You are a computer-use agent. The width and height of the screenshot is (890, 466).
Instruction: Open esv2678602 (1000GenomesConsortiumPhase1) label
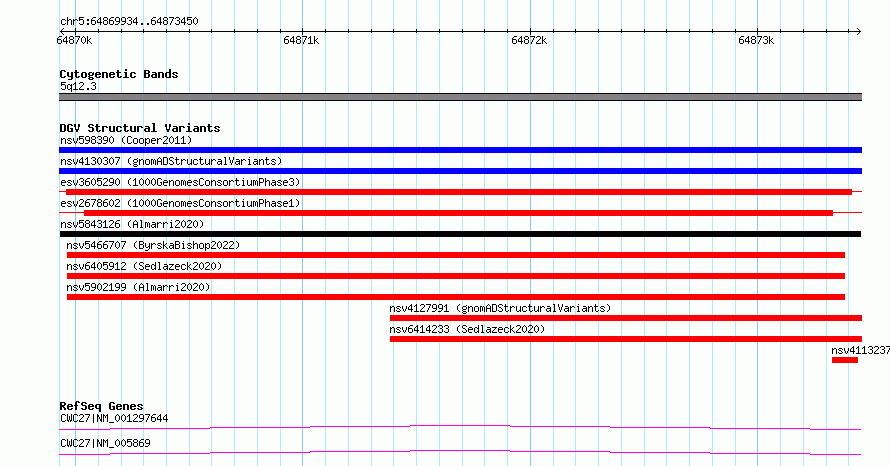tap(180, 203)
